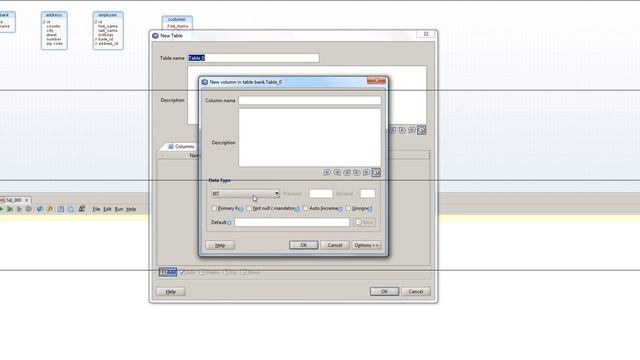This screenshot has height=360, width=640.
Task: Confirm new column with OK button
Action: [x=303, y=245]
